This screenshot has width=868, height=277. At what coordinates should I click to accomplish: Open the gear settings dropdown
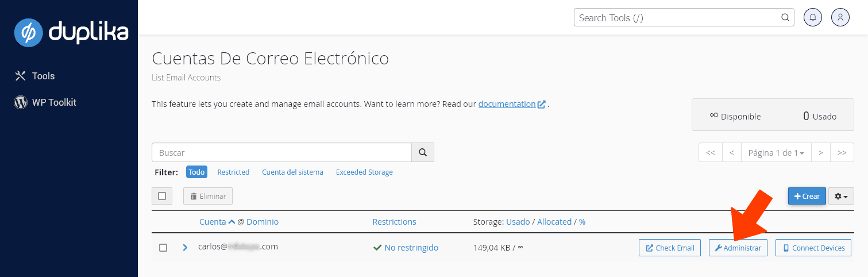click(841, 196)
